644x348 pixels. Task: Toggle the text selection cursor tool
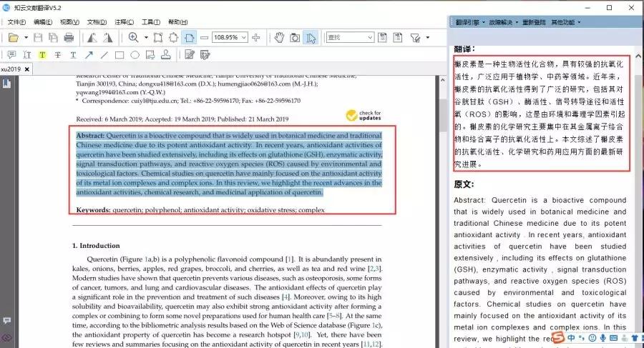coord(311,38)
